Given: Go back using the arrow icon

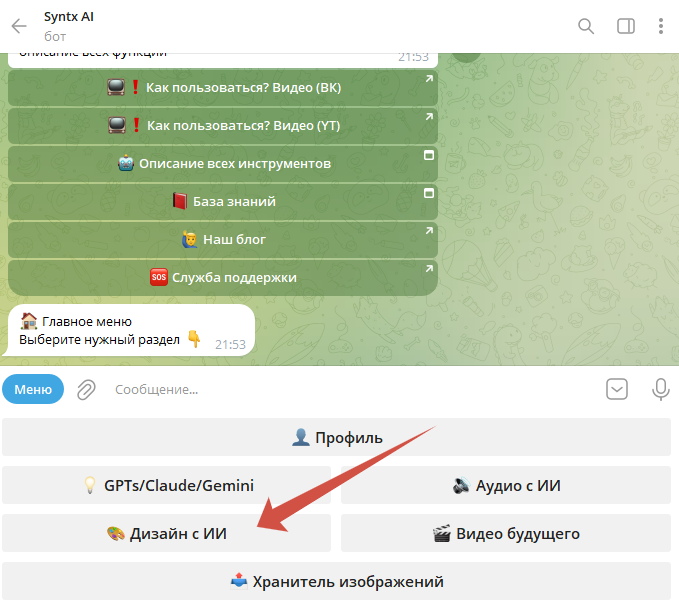Looking at the screenshot, I should click(19, 26).
